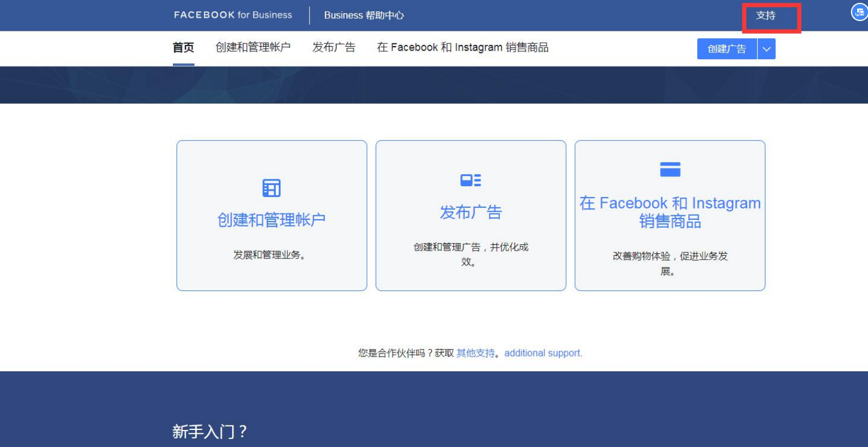This screenshot has height=447, width=868.
Task: Click the 创建和管理广告，并优化成效。 description
Action: point(471,255)
